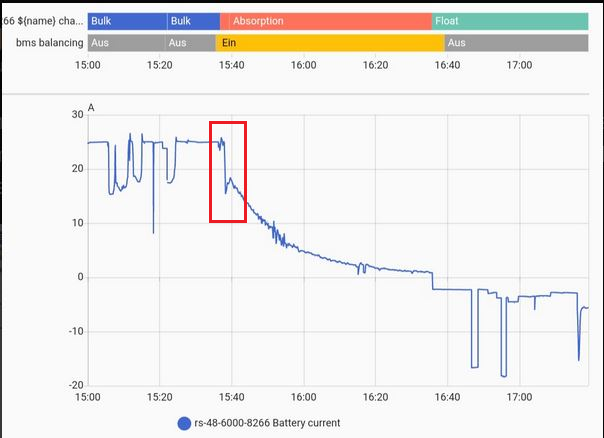Click the '17:00' label under the current chart
This screenshot has width=604, height=438.
[x=519, y=397]
